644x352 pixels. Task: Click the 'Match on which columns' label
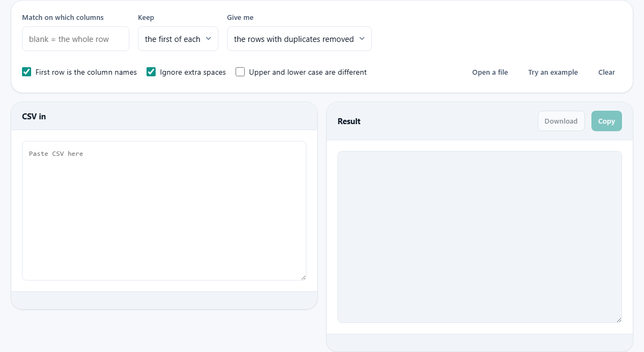63,18
